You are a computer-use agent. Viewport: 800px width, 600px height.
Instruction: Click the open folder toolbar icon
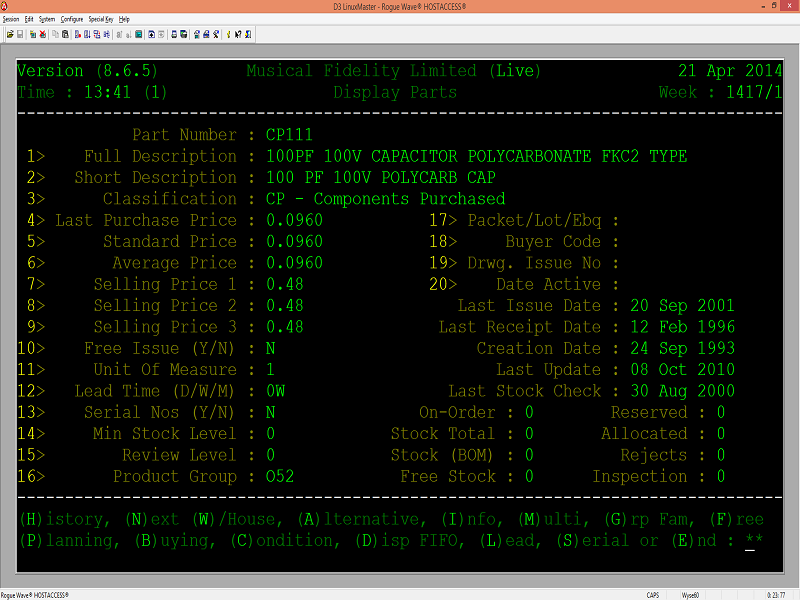click(10, 34)
